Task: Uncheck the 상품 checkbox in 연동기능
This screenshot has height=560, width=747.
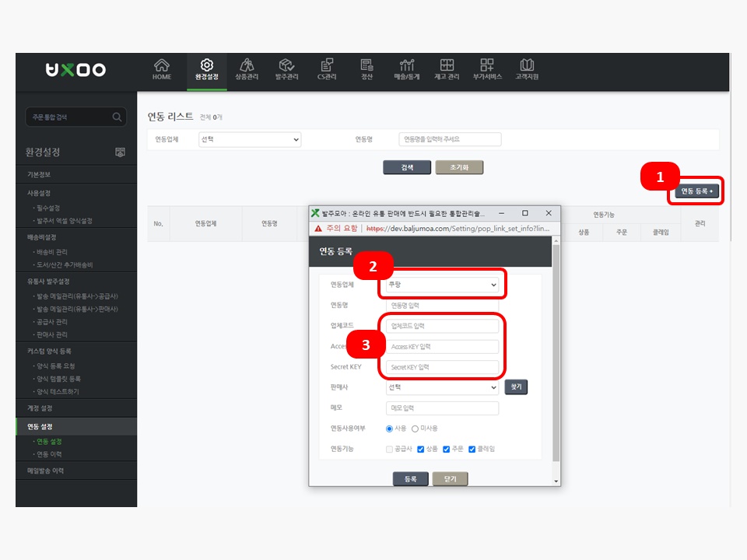Action: [421, 449]
